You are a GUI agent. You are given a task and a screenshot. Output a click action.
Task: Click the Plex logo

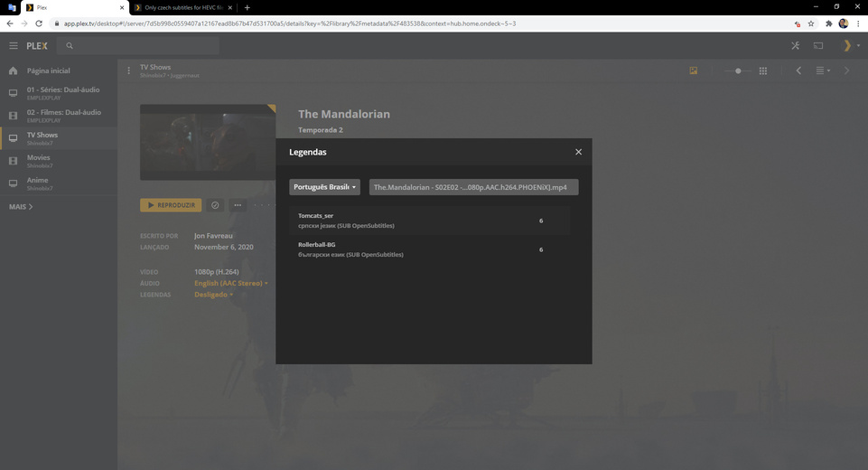click(37, 46)
